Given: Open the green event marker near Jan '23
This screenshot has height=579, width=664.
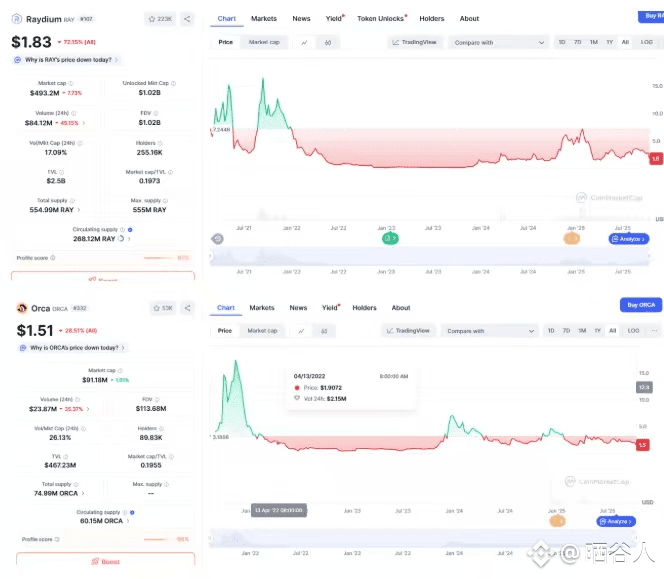Looking at the screenshot, I should (390, 238).
